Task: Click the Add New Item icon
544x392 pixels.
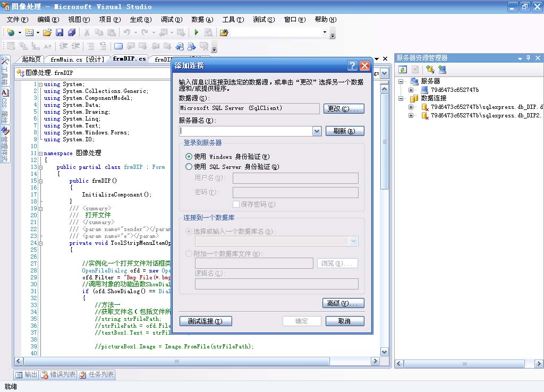Action: click(x=30, y=32)
